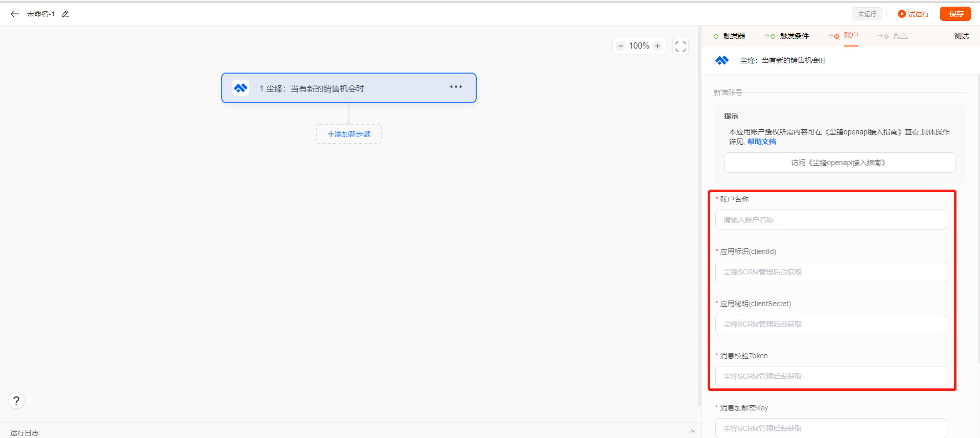Click the 试运行 test run button
The width and height of the screenshot is (980, 438).
[x=914, y=14]
